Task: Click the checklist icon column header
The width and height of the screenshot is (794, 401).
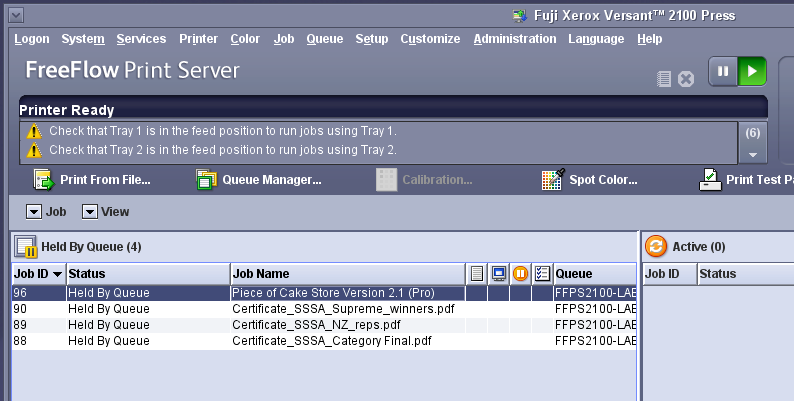Action: coord(542,273)
